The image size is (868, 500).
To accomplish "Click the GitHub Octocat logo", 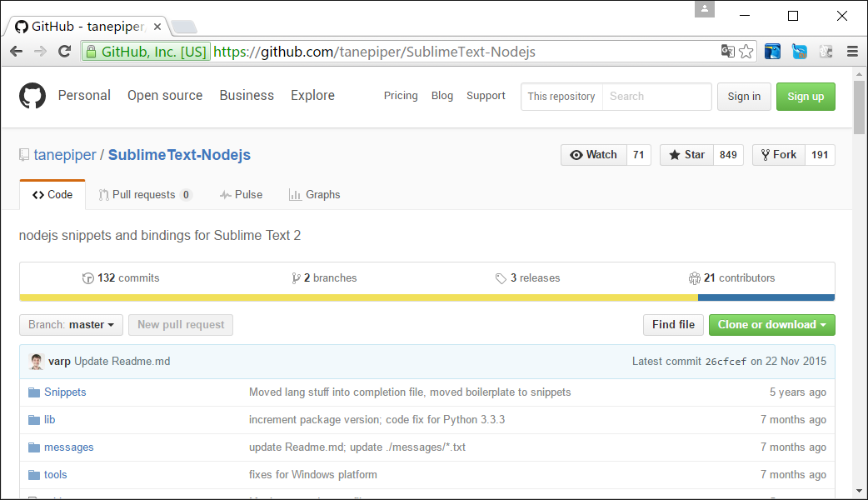I will click(x=32, y=96).
